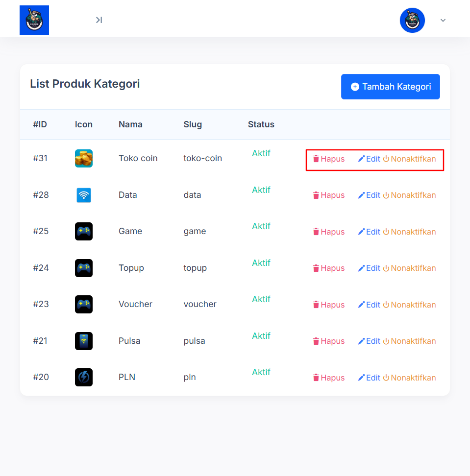Image resolution: width=470 pixels, height=476 pixels.
Task: Select the pulsa slug cell
Action: 194,341
